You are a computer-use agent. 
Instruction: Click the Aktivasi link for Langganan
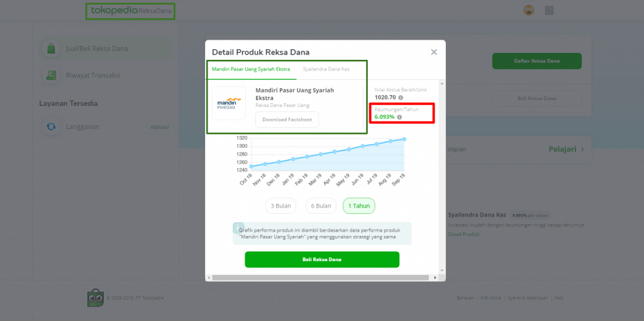pos(160,127)
